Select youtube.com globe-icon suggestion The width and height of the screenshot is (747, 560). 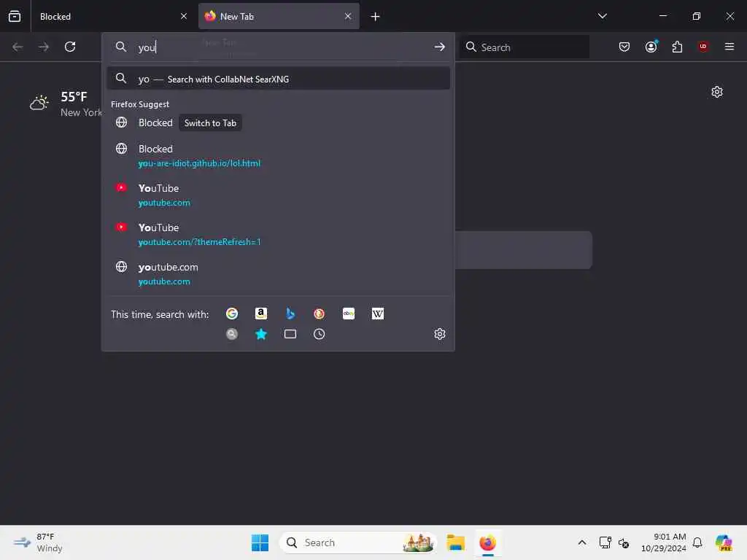pos(279,274)
